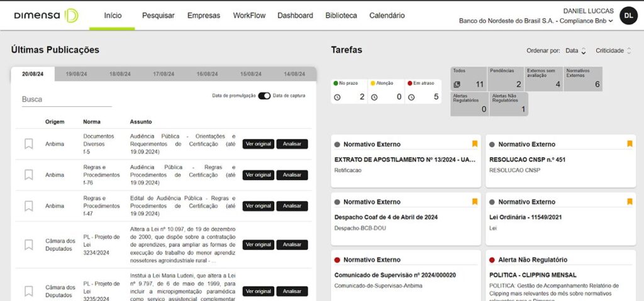The width and height of the screenshot is (644, 301).
Task: Click orange bookmark on Lei Ordinária 11549/2021 card
Action: pyautogui.click(x=630, y=202)
